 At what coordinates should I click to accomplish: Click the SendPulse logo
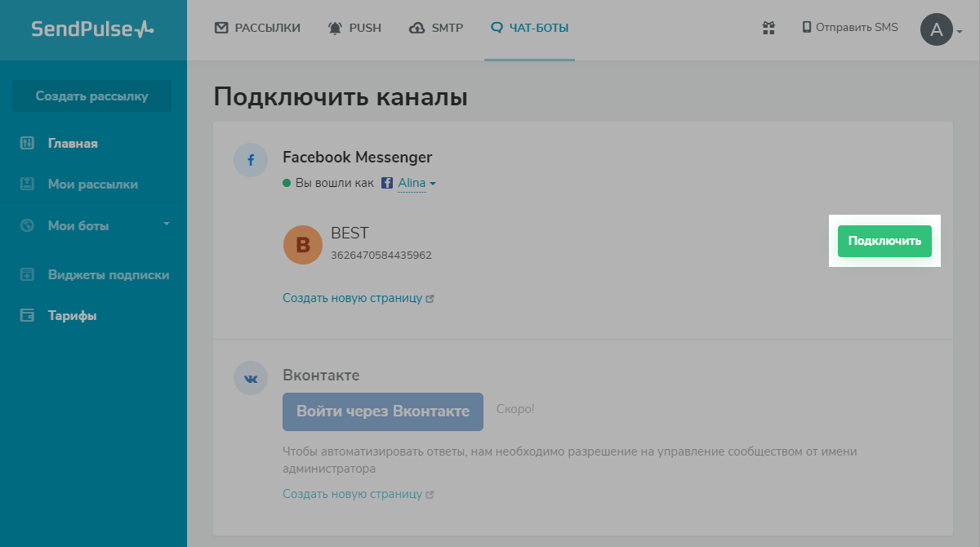(x=92, y=29)
